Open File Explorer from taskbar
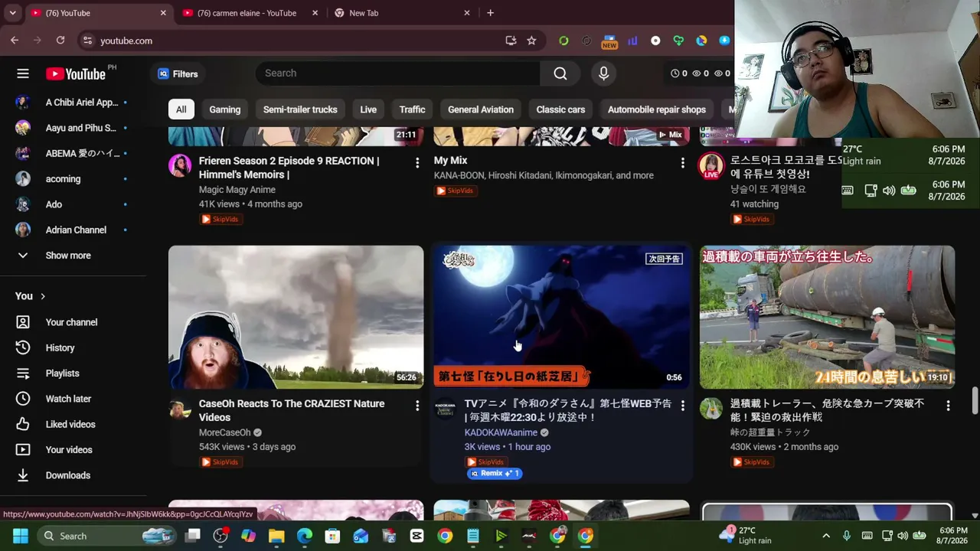 click(276, 536)
